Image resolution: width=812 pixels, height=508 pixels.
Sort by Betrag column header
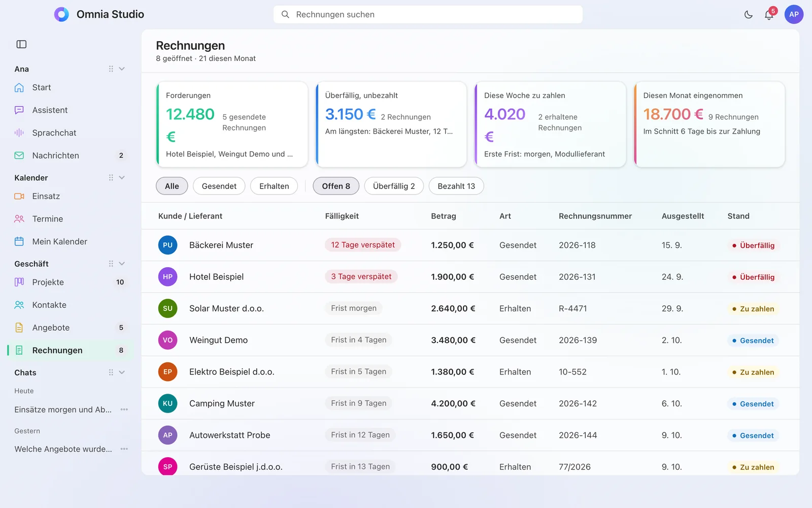444,216
